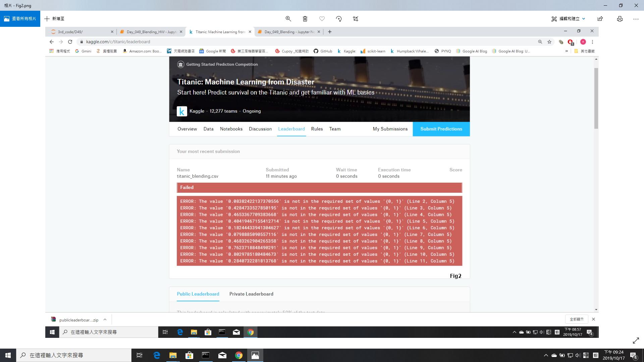The height and width of the screenshot is (362, 644).
Task: Open Kaggle Rules tab
Action: (317, 129)
